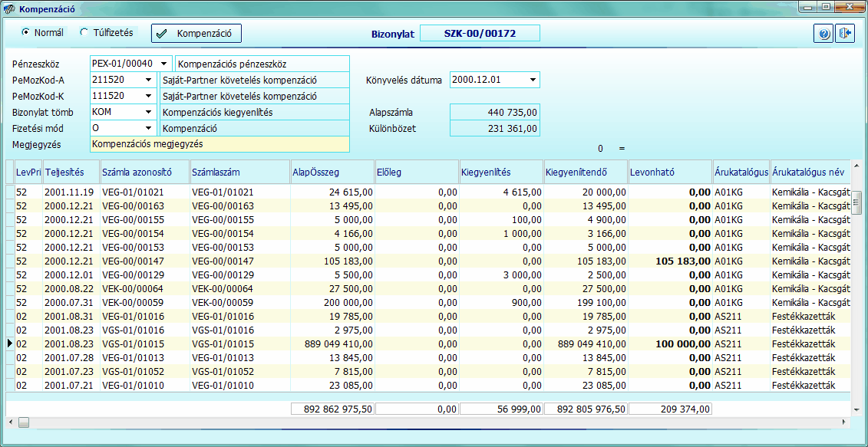This screenshot has width=868, height=447.
Task: Open the Könyvelés dátuma date dropdown
Action: (x=533, y=81)
